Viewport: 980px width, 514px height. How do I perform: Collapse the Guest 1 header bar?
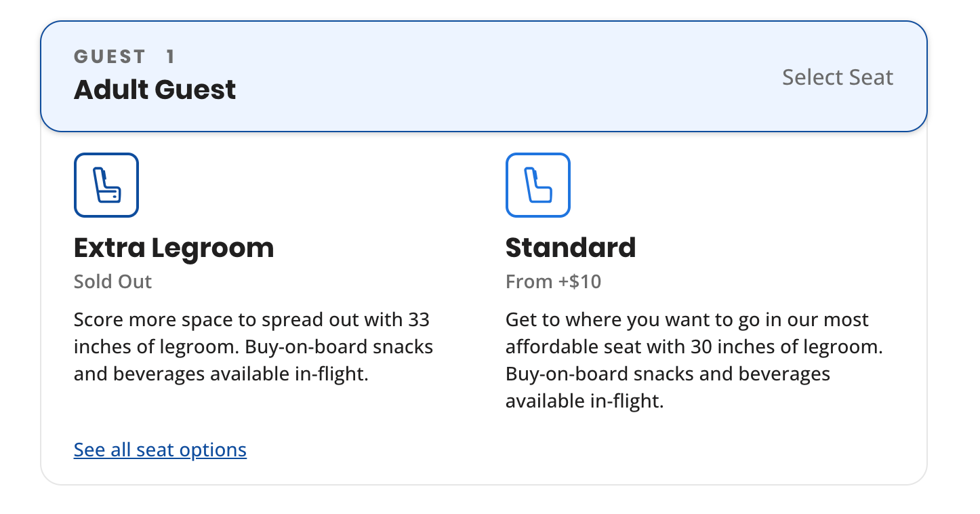(483, 77)
